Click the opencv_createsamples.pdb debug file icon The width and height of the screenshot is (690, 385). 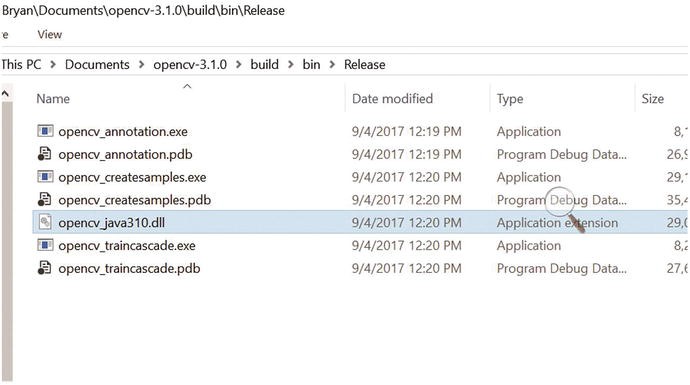pyautogui.click(x=44, y=200)
